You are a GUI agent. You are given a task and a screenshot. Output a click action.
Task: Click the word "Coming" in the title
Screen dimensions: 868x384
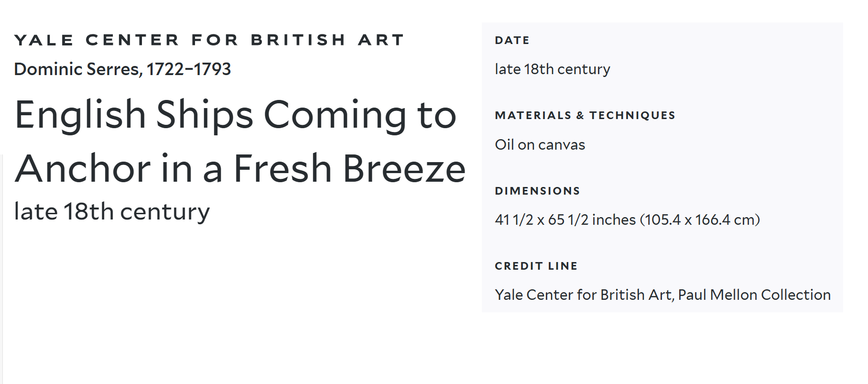[336, 115]
